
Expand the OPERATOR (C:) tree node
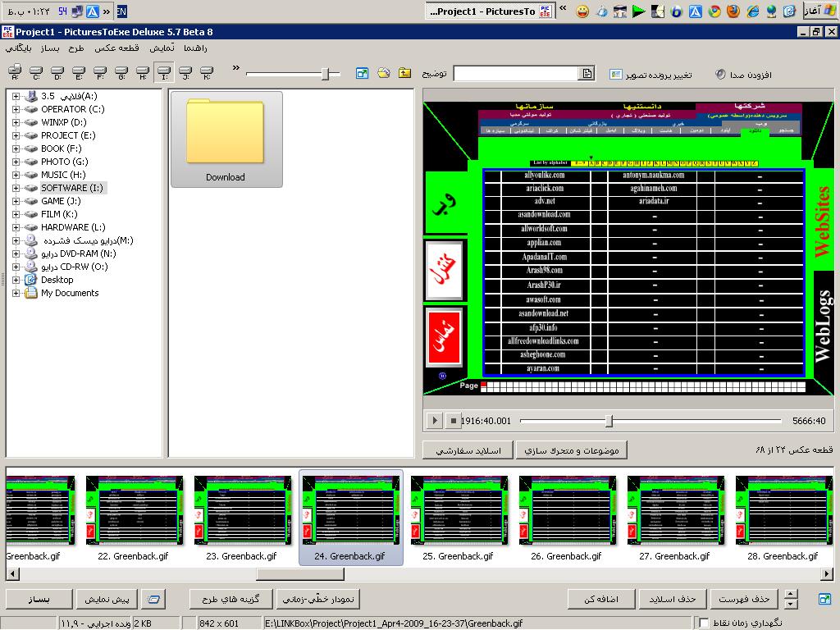[x=16, y=109]
